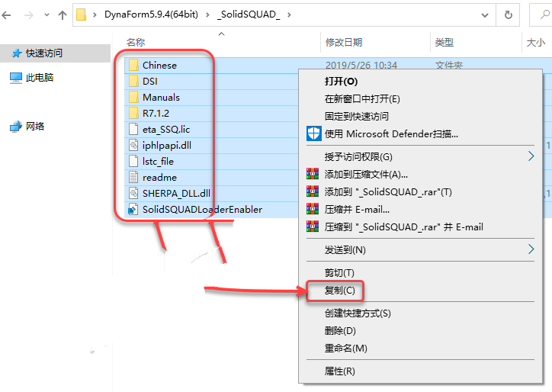Screen dimensions: 552x392
Task: Select the Manuals folder name
Action: point(161,97)
